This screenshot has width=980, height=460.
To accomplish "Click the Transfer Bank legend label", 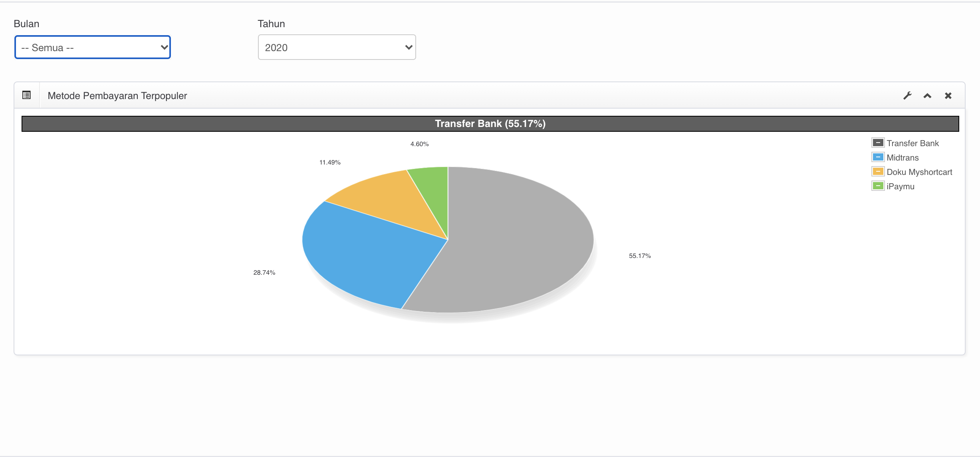I will pos(913,143).
